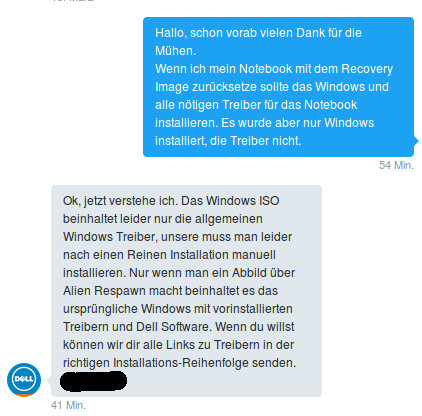
Task: Click line "nach einen Reinen Installation manuell"
Action: (x=169, y=255)
